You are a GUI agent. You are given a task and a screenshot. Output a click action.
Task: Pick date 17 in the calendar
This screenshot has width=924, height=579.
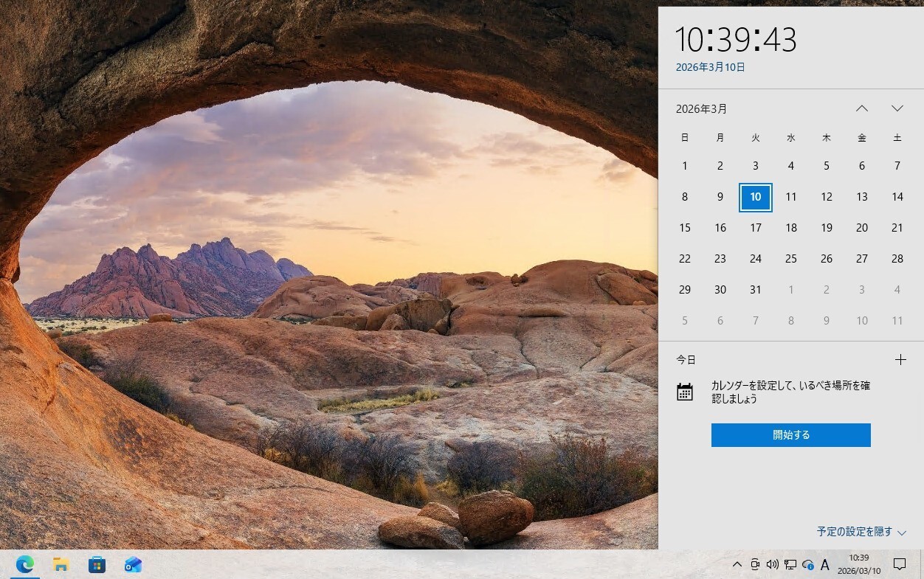756,228
